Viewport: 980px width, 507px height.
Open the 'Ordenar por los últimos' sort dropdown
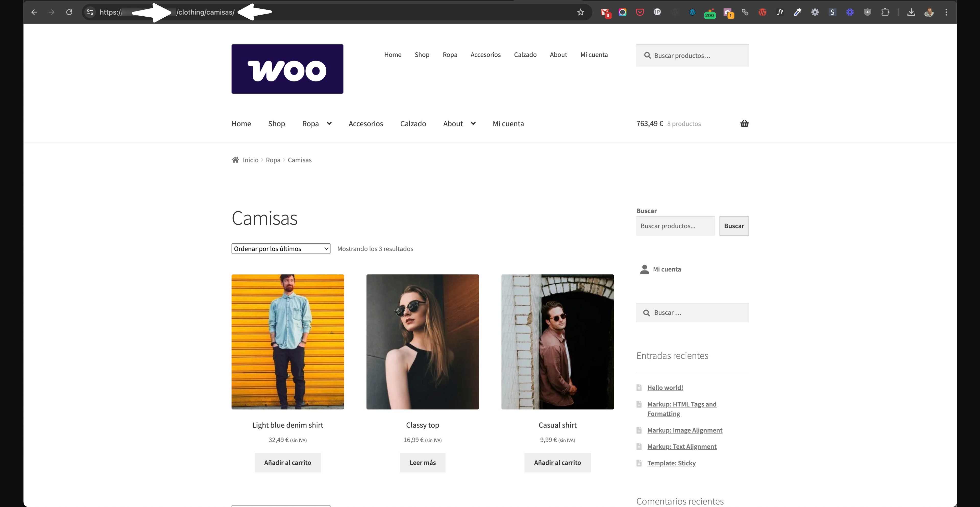click(280, 248)
